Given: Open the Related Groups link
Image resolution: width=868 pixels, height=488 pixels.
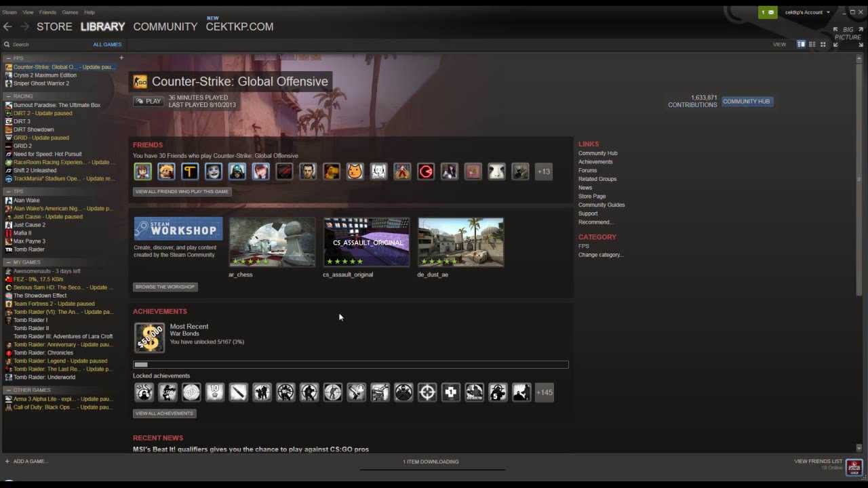Looking at the screenshot, I should [x=597, y=179].
